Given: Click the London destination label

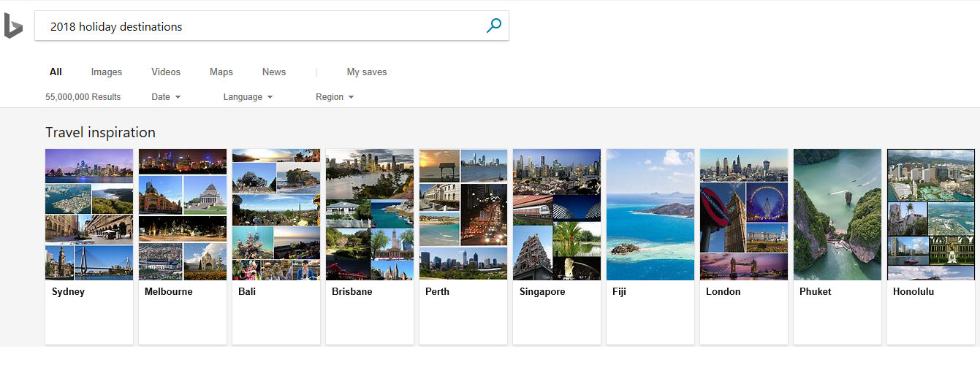Looking at the screenshot, I should (x=723, y=292).
